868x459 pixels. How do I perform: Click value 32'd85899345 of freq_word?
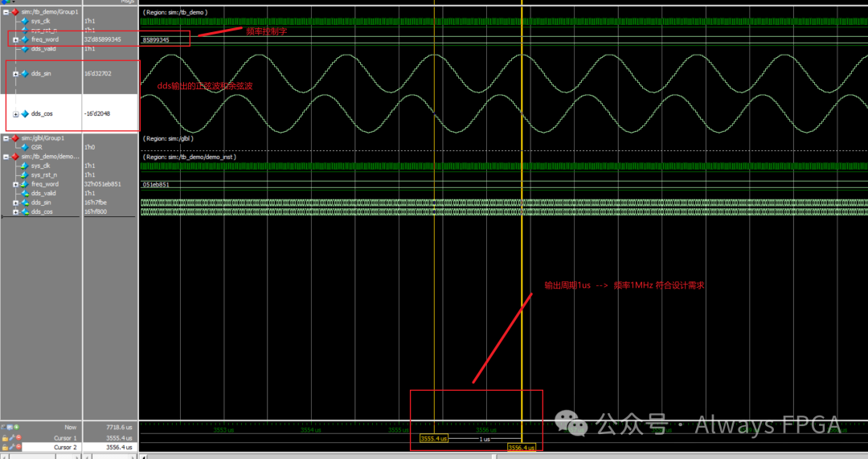(x=102, y=39)
